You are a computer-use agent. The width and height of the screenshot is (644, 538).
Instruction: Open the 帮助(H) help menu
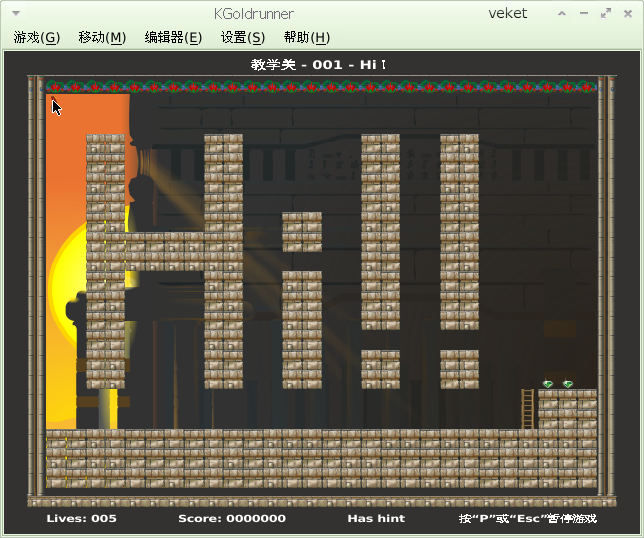click(x=307, y=37)
